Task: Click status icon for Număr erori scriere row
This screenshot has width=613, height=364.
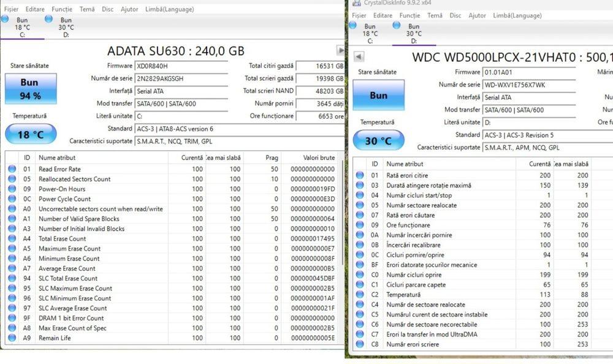Action: point(360,344)
